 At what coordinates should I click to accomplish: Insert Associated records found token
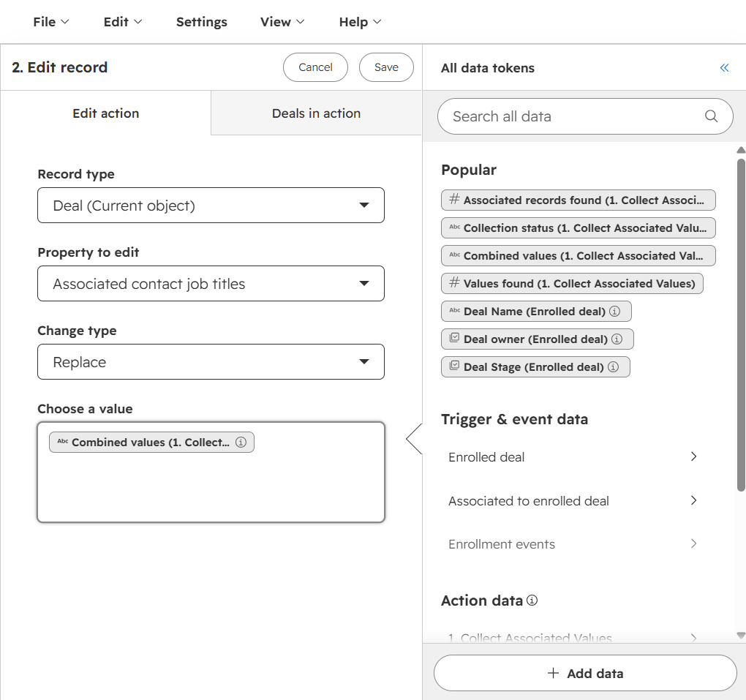click(578, 200)
